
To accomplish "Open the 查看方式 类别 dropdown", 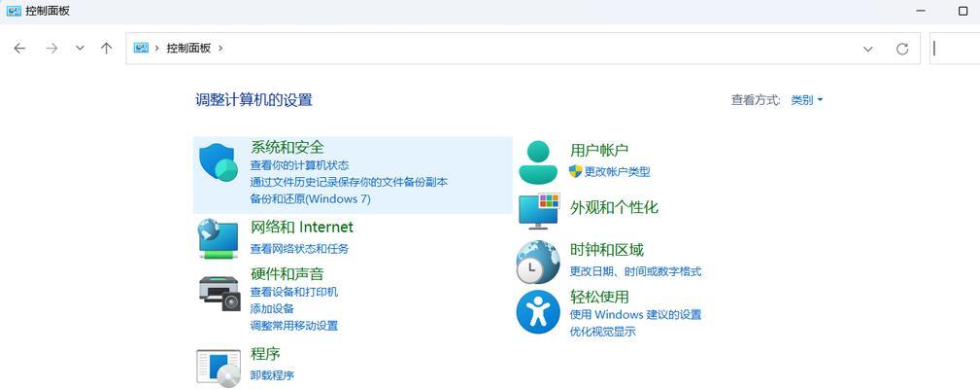I will (807, 100).
